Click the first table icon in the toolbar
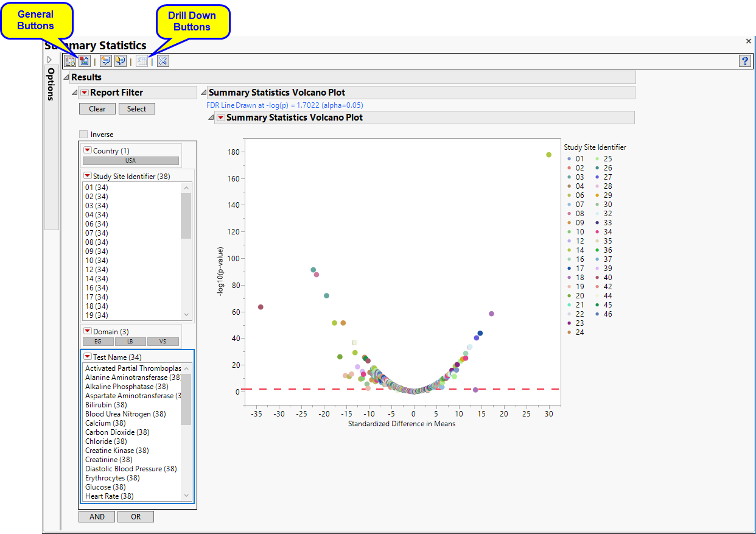 click(71, 61)
